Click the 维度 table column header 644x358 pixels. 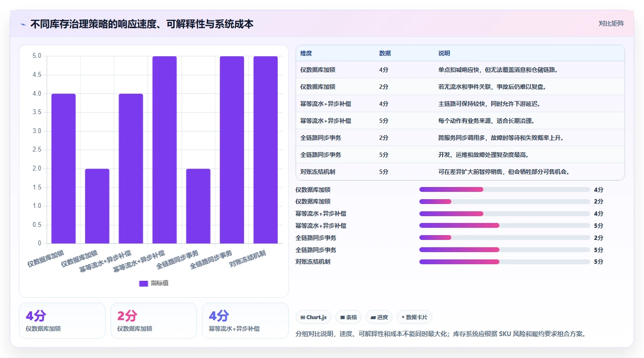click(x=306, y=53)
